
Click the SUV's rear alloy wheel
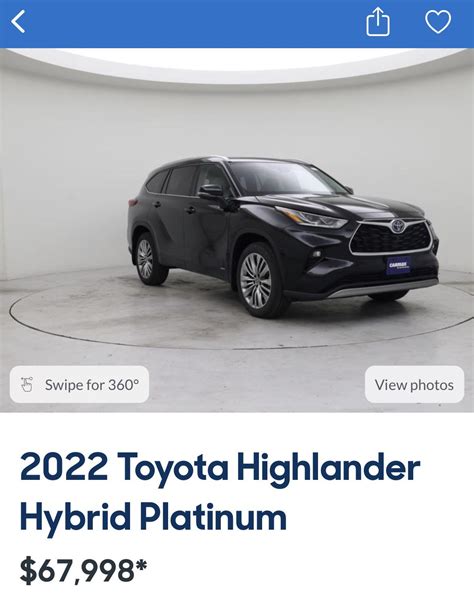146,258
